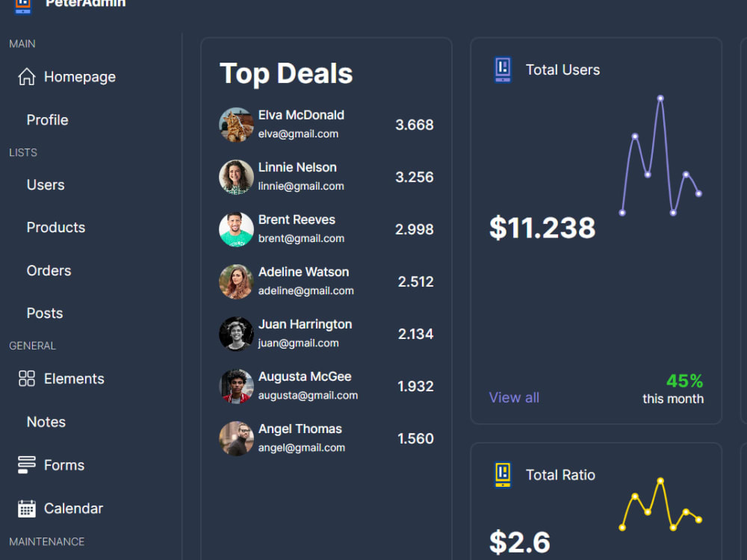Click amount 2.512
Viewport: 747px width, 560px height.
415,282
